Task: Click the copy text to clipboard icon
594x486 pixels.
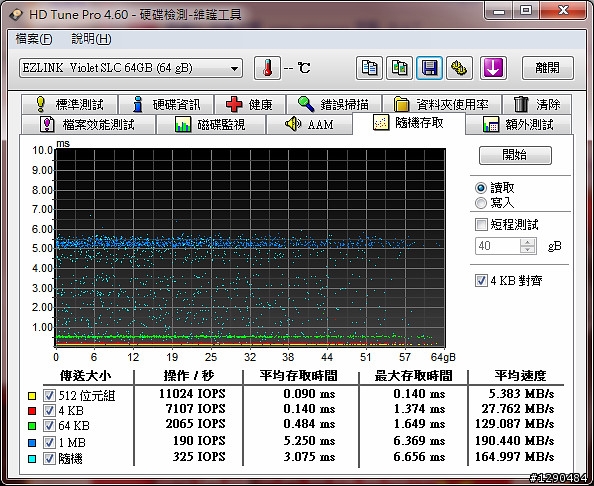Action: (x=369, y=68)
